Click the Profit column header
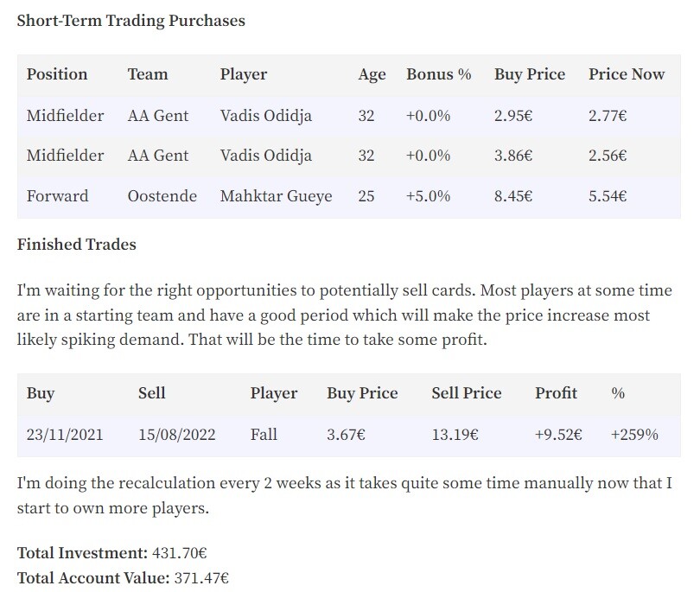The height and width of the screenshot is (592, 700). pos(556,393)
